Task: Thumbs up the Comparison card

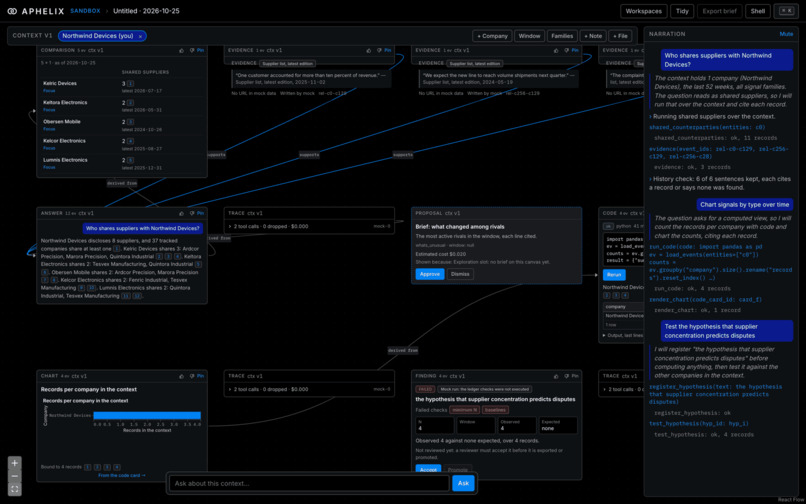Action: [x=181, y=50]
